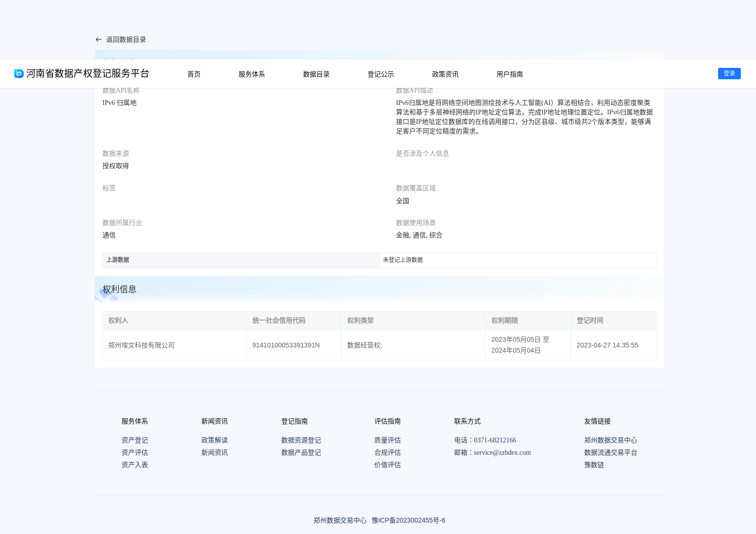Click the 权利期限 column header
This screenshot has height=534, width=756.
[x=528, y=321]
